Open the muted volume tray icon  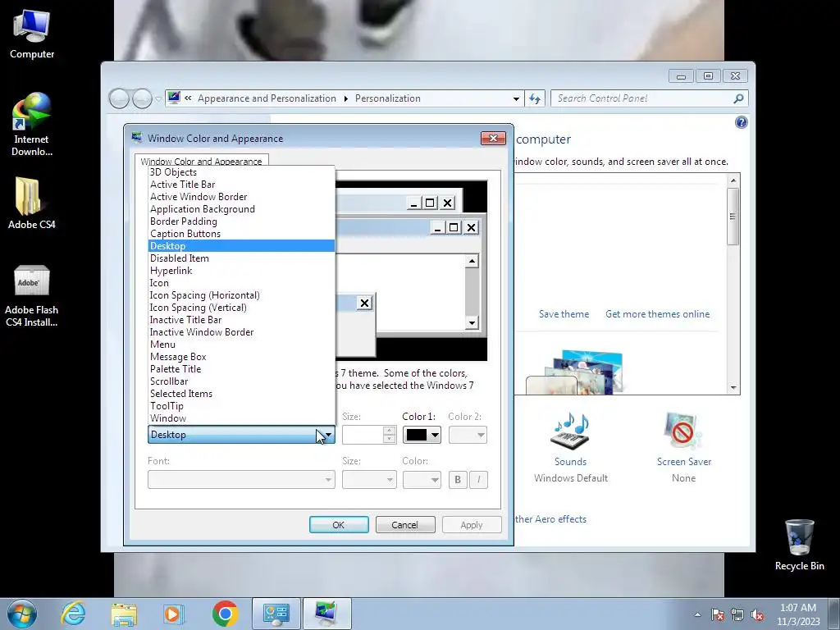[757, 614]
